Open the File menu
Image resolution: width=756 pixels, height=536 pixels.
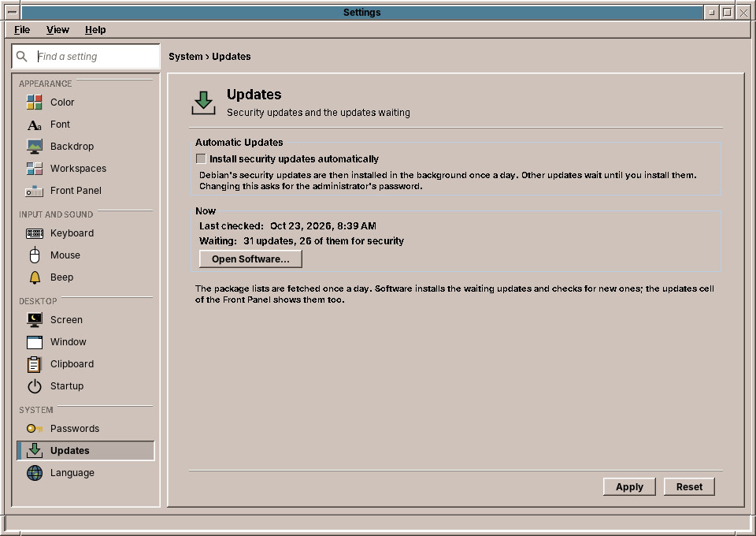pos(22,30)
